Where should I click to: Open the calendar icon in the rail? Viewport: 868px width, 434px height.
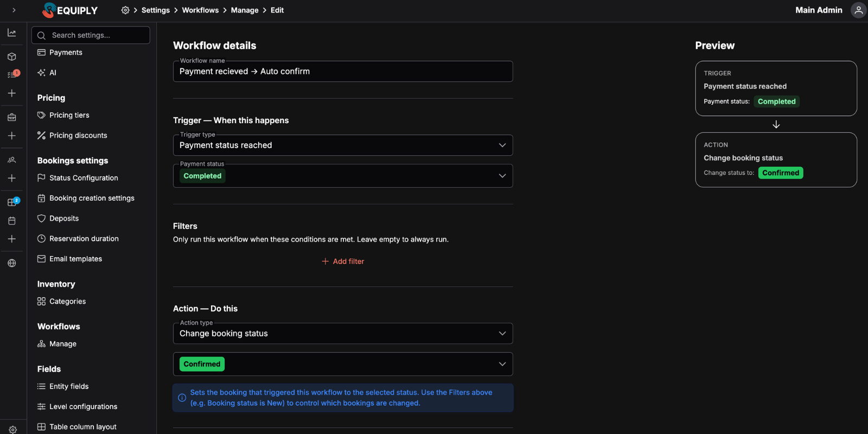point(12,221)
